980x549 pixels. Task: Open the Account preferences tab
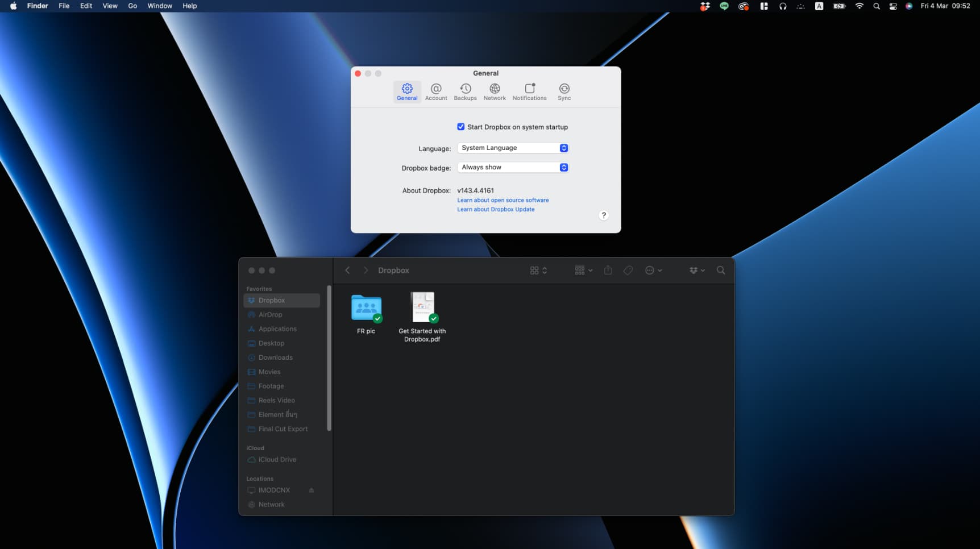click(x=436, y=91)
